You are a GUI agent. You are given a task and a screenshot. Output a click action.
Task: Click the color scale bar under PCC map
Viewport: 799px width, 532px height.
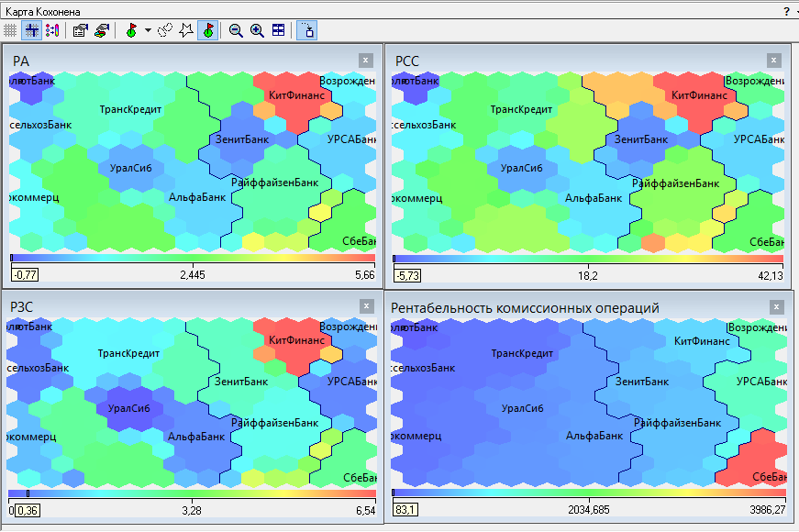pos(588,259)
